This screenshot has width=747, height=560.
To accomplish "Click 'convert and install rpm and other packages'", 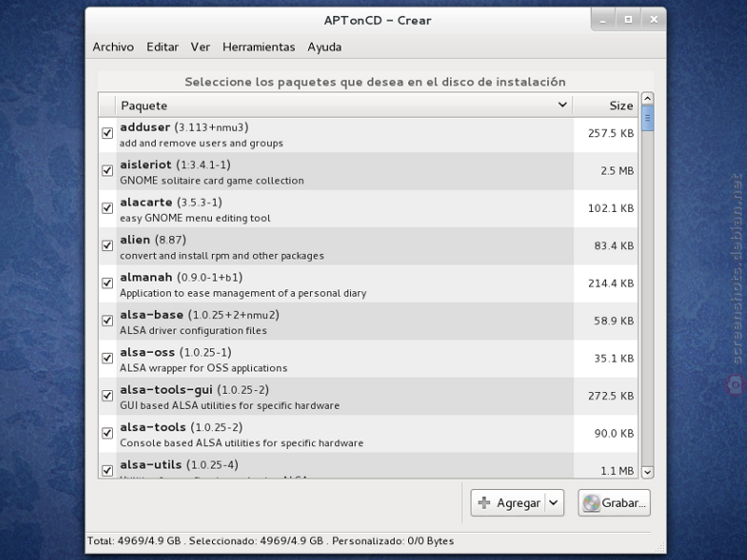I will point(221,256).
